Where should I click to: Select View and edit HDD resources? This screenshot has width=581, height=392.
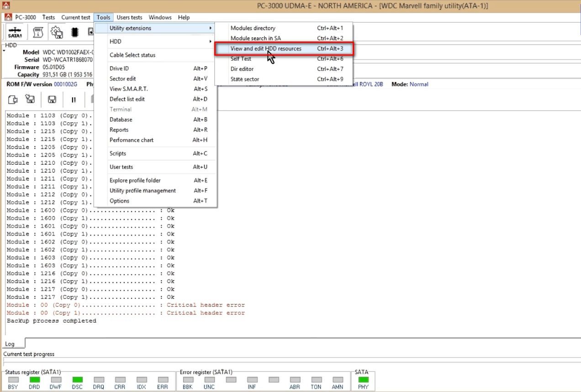click(284, 48)
